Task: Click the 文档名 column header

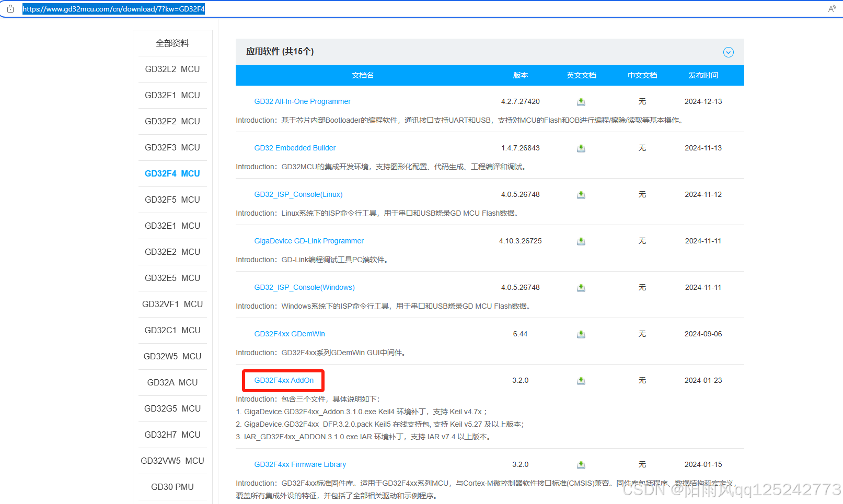Action: [363, 75]
